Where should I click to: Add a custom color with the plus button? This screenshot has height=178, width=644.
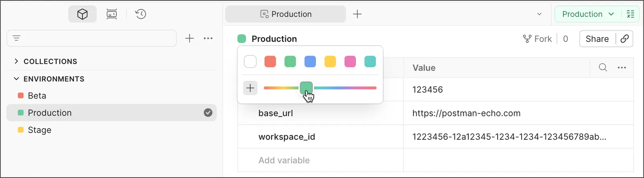250,88
